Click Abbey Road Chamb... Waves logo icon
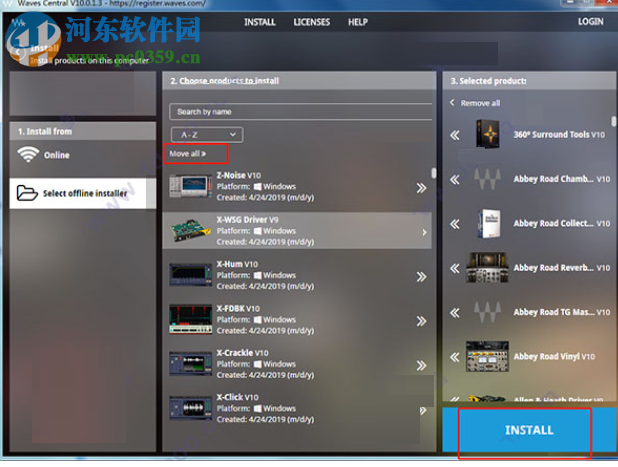The width and height of the screenshot is (618, 467). [x=488, y=179]
